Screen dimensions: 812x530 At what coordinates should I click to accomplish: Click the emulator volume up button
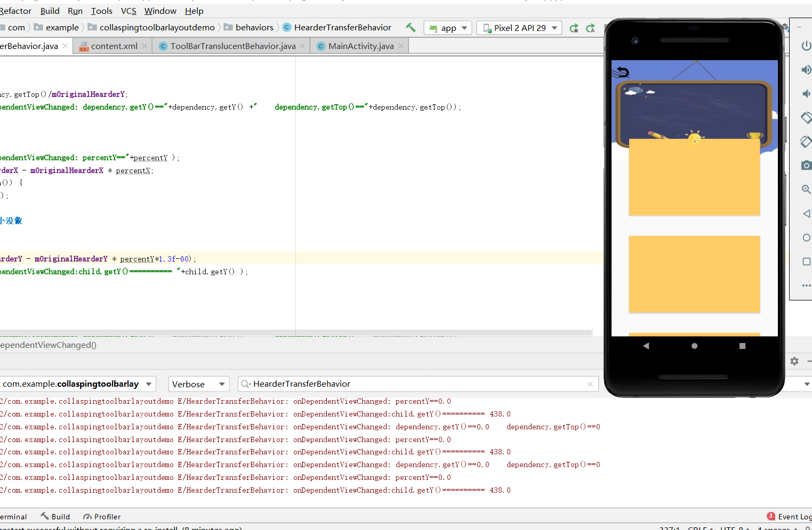pyautogui.click(x=806, y=70)
